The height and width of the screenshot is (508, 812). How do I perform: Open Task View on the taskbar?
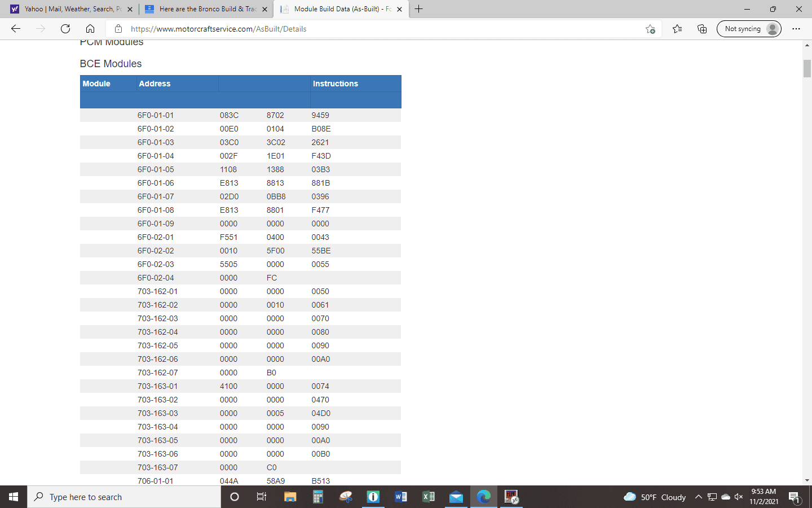(262, 497)
